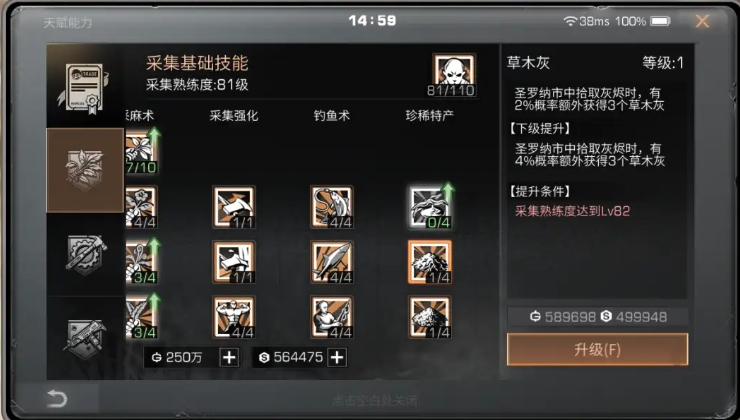Add gold with plus next to 250万
The image size is (740, 420).
[x=229, y=357]
